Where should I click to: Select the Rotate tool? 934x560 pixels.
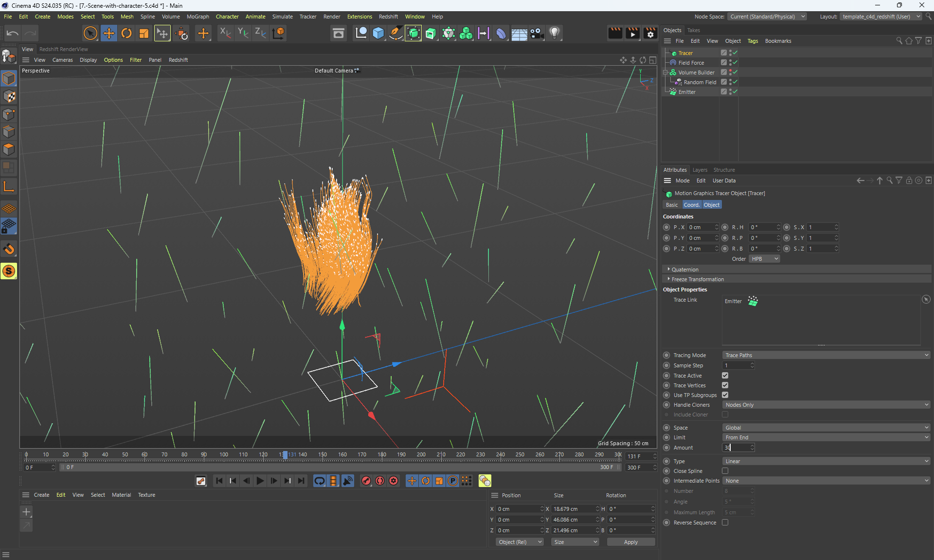coord(126,33)
